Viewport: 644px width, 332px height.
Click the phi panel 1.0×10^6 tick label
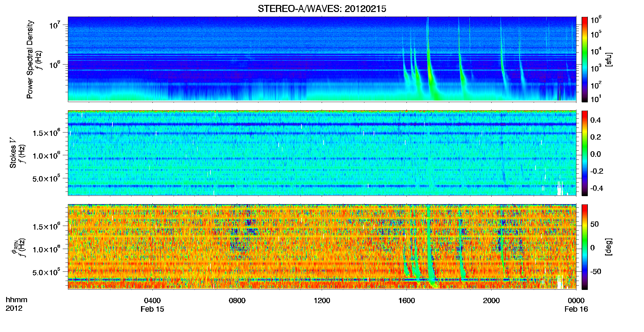[x=46, y=249]
